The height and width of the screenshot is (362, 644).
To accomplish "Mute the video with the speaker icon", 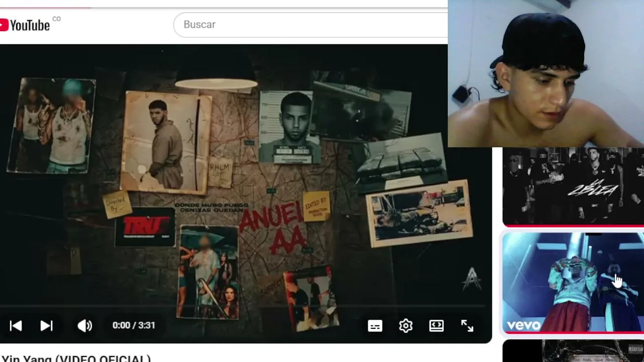I will tap(85, 326).
